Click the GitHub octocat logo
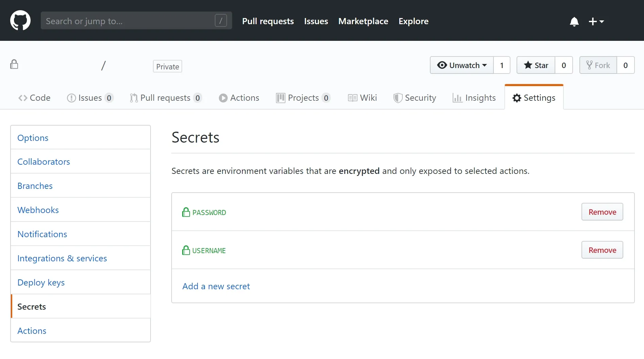This screenshot has height=359, width=644. (20, 20)
